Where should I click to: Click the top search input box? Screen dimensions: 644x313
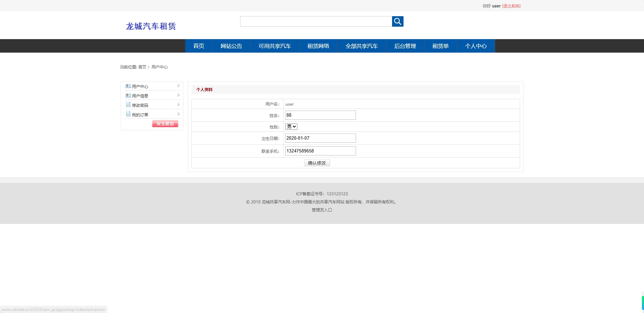pyautogui.click(x=316, y=21)
